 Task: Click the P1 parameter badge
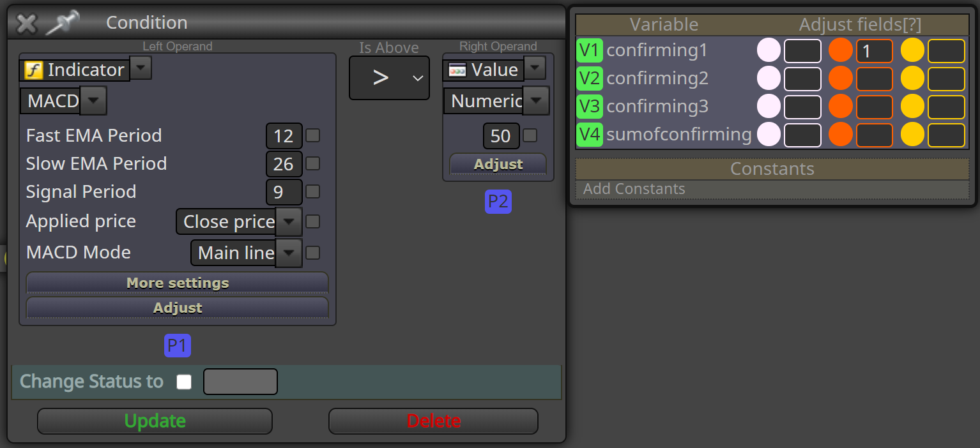pyautogui.click(x=178, y=346)
